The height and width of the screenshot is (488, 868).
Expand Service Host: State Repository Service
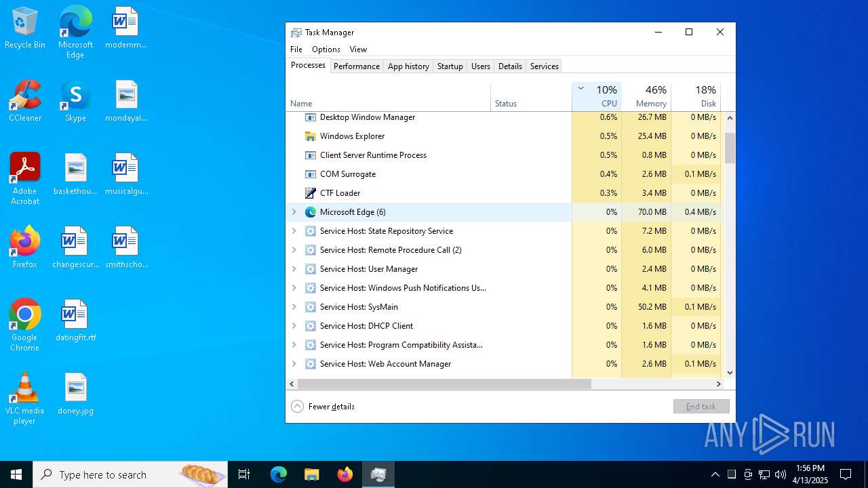click(x=294, y=231)
